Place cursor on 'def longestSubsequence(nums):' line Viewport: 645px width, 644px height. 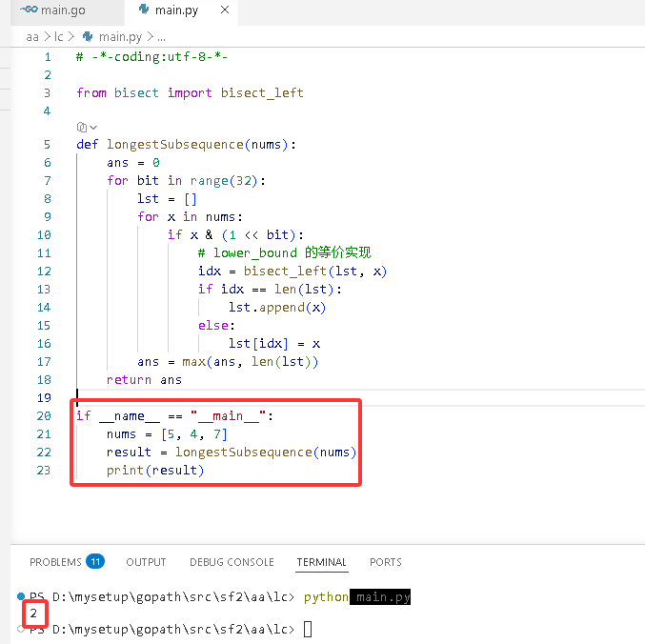pos(186,145)
